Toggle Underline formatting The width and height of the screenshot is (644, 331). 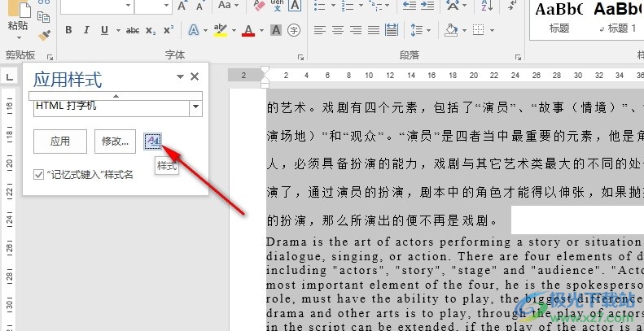point(104,30)
